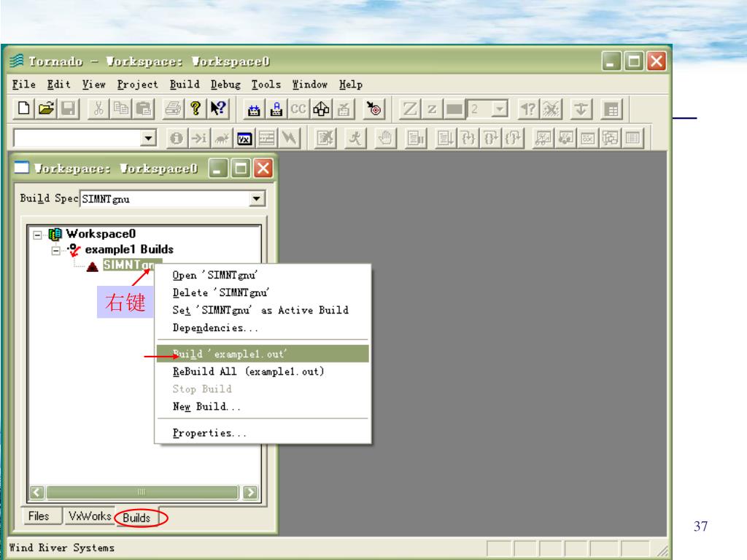Viewport: 747px width, 560px height.
Task: Collapse the example1 Builds node
Action: 55,250
